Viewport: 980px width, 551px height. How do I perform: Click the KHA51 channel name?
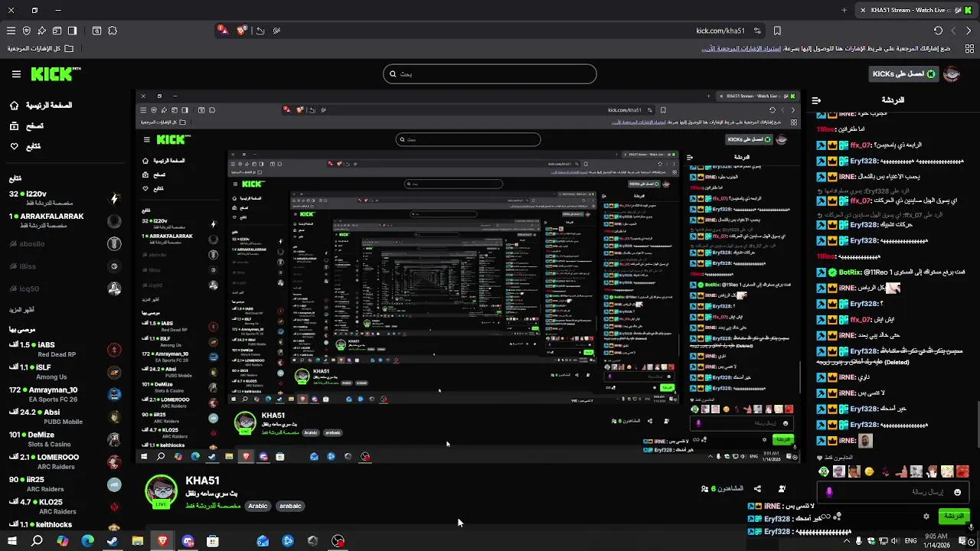[x=203, y=481]
